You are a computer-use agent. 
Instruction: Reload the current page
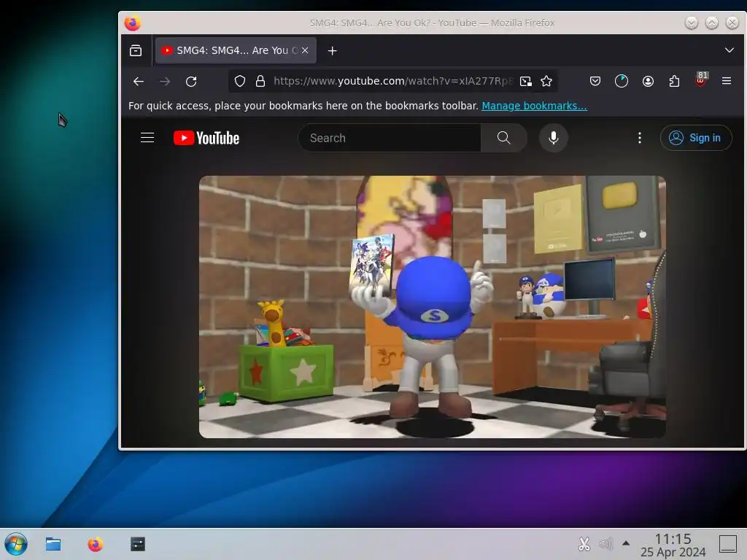(x=191, y=82)
